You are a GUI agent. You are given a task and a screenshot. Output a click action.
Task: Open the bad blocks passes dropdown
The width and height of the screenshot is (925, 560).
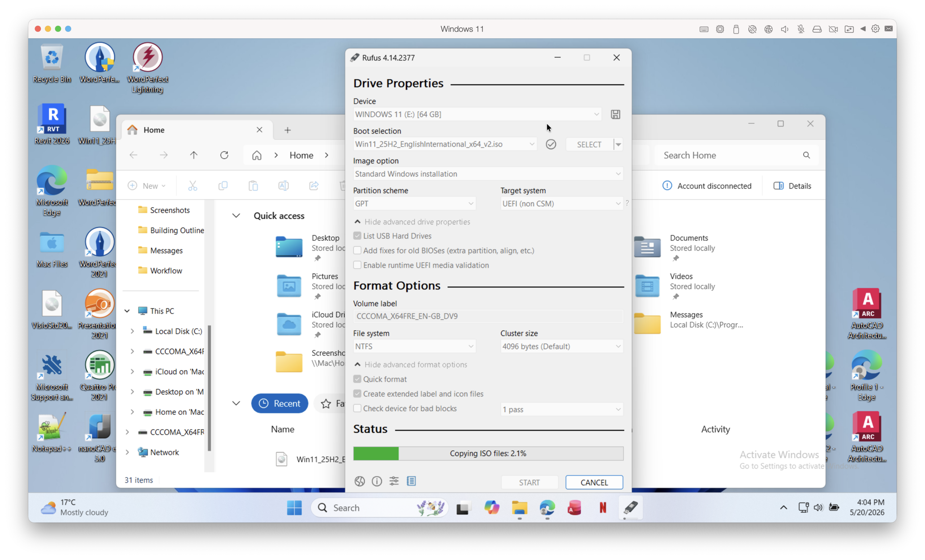(562, 409)
